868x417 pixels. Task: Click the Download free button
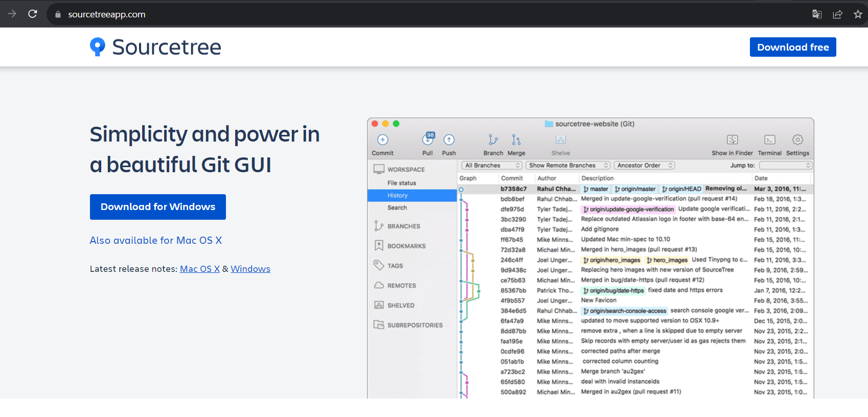tap(793, 47)
